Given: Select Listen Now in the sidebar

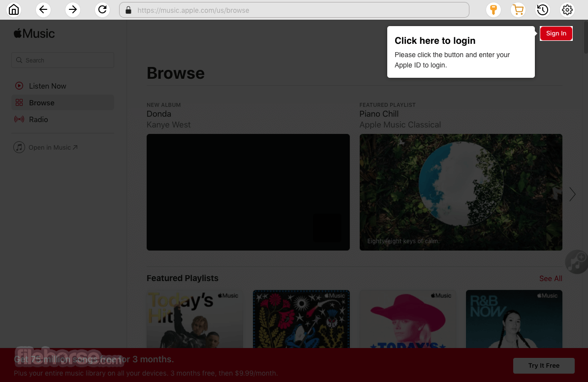Looking at the screenshot, I should coord(62,86).
